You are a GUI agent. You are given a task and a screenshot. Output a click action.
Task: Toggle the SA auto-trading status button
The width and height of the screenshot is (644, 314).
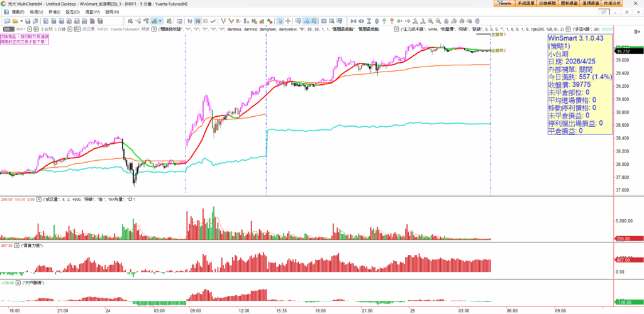coord(8,29)
